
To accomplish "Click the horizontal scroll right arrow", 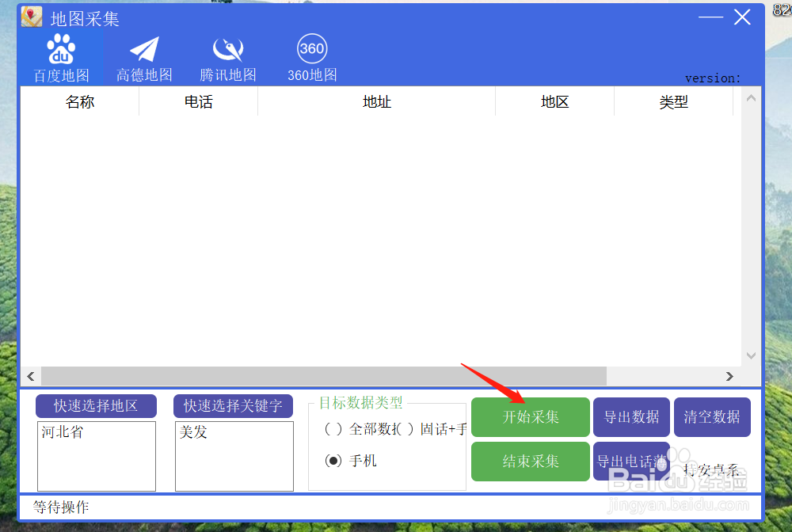I will click(x=729, y=377).
